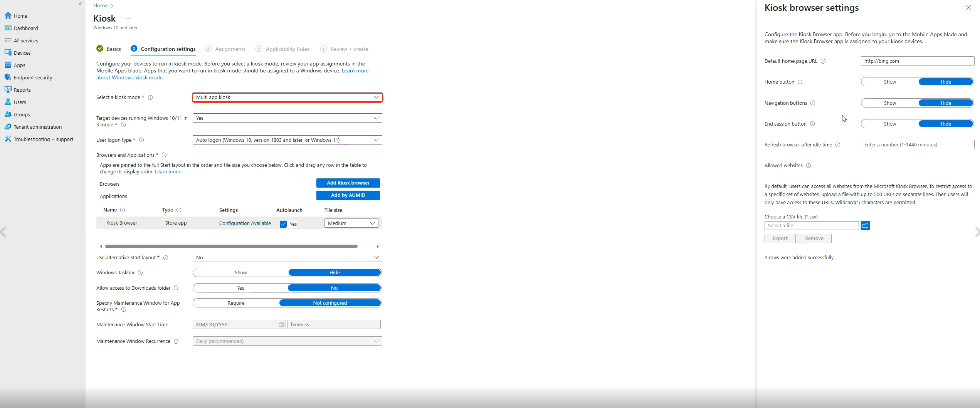This screenshot has width=980, height=408.
Task: Switch to the Assignments tab
Action: tap(230, 49)
